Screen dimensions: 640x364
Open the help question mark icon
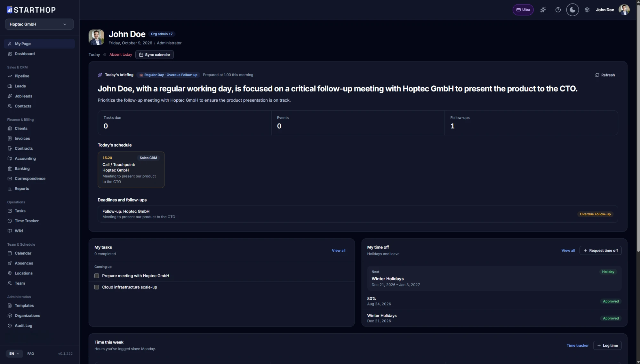point(558,10)
